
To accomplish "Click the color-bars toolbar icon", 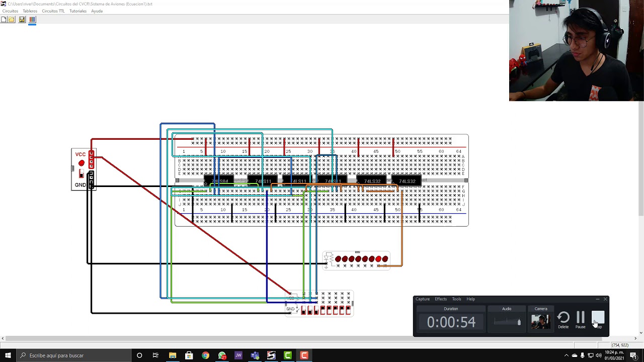I will tap(32, 20).
